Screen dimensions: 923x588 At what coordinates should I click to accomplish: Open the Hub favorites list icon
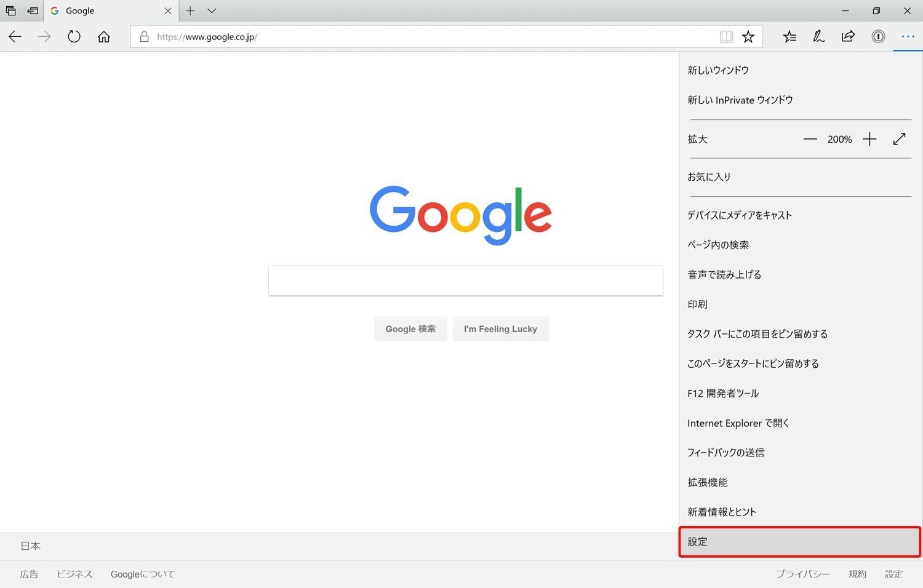click(789, 37)
